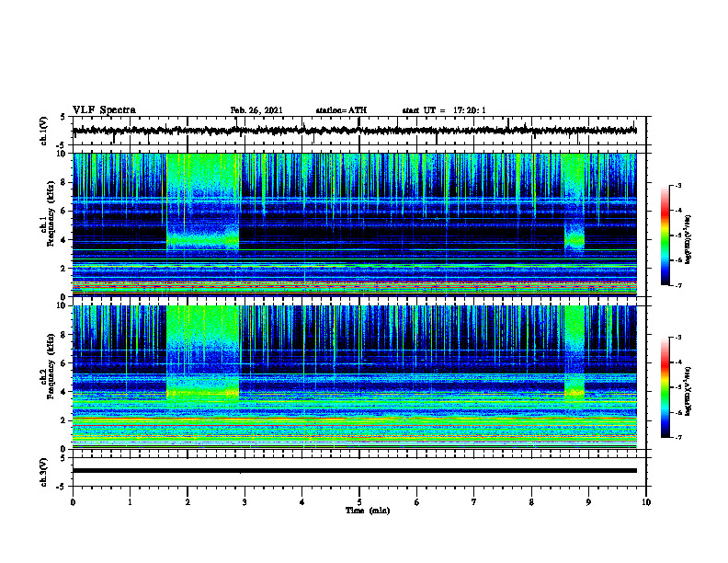Click the ch.1 short burst before minute 9

coord(574,204)
